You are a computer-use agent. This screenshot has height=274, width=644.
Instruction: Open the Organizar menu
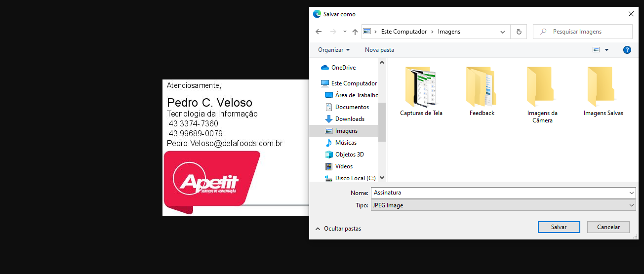pos(334,50)
